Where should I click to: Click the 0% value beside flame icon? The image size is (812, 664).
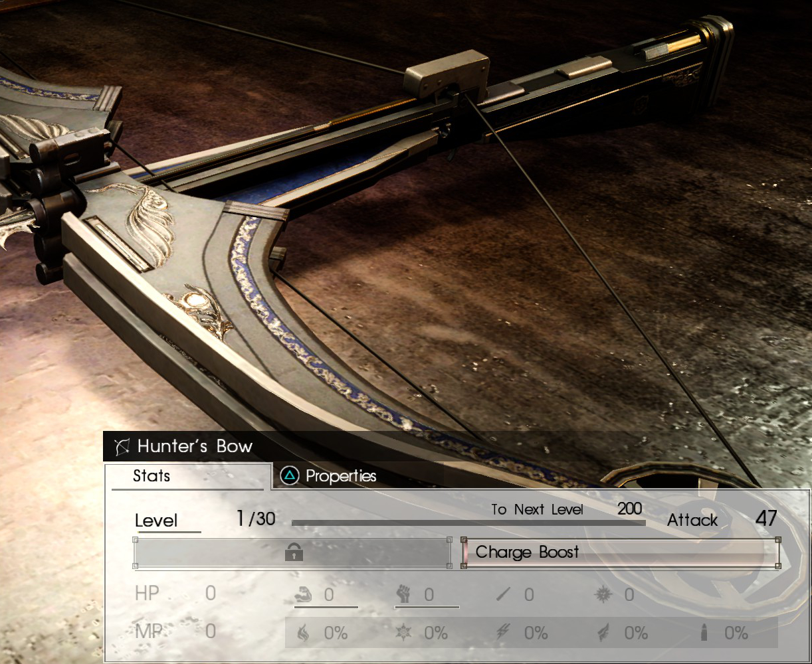(x=336, y=633)
